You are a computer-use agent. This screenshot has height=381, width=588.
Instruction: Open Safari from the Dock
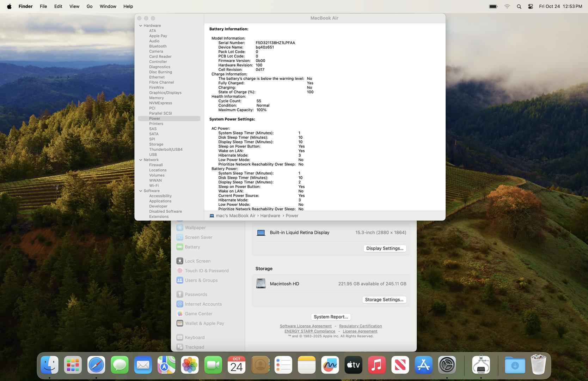(96, 365)
